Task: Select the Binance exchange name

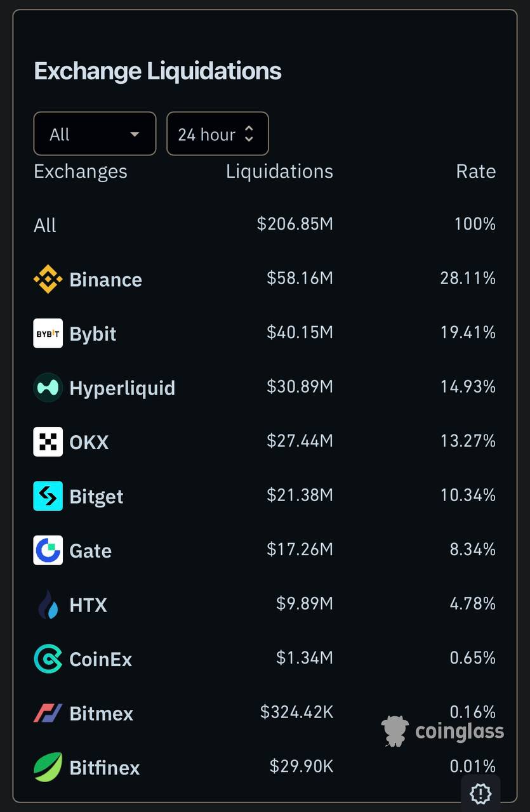Action: [105, 279]
